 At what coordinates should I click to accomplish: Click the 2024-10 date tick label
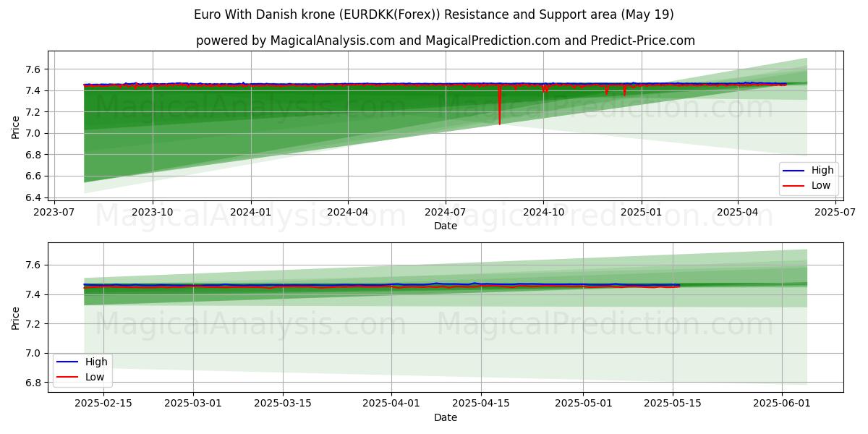543,212
